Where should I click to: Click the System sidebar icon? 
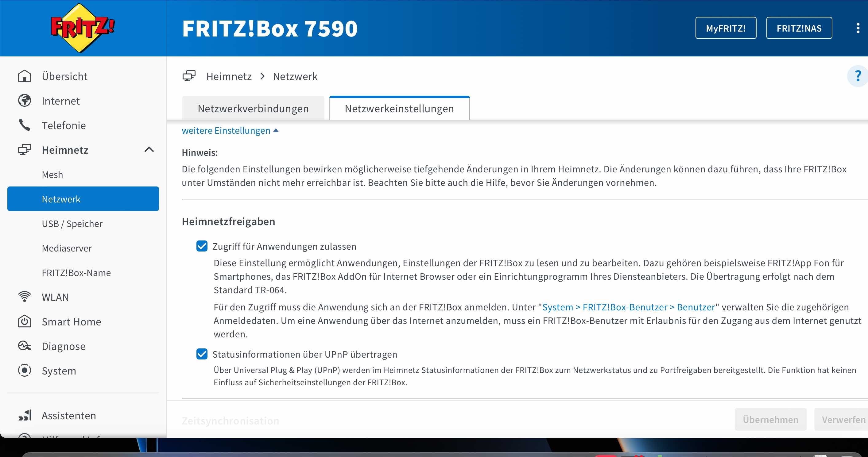[24, 371]
